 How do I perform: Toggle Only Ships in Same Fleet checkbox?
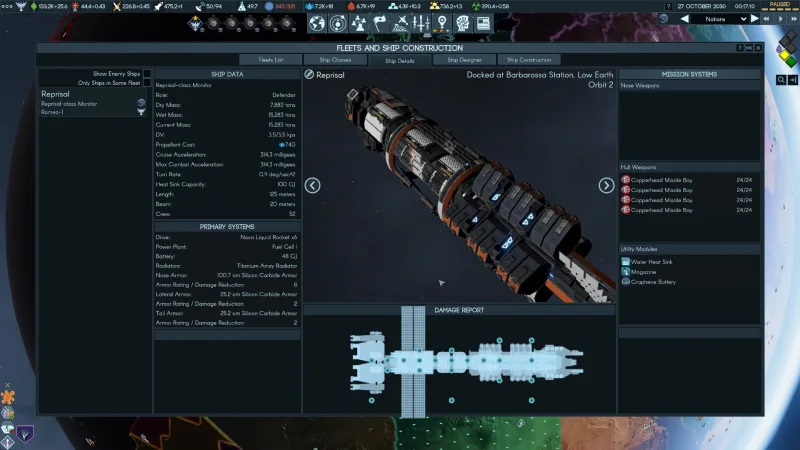point(147,83)
